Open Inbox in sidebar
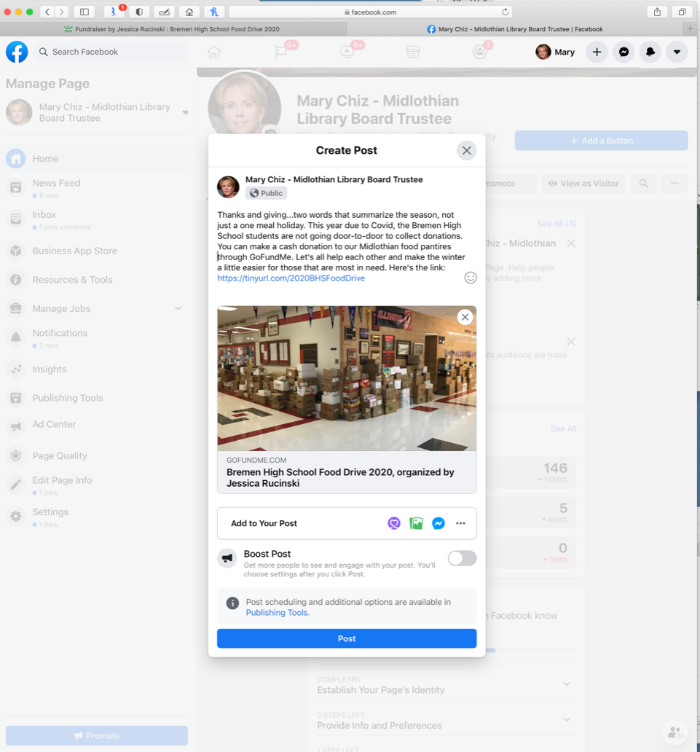The height and width of the screenshot is (752, 700). tap(98, 220)
